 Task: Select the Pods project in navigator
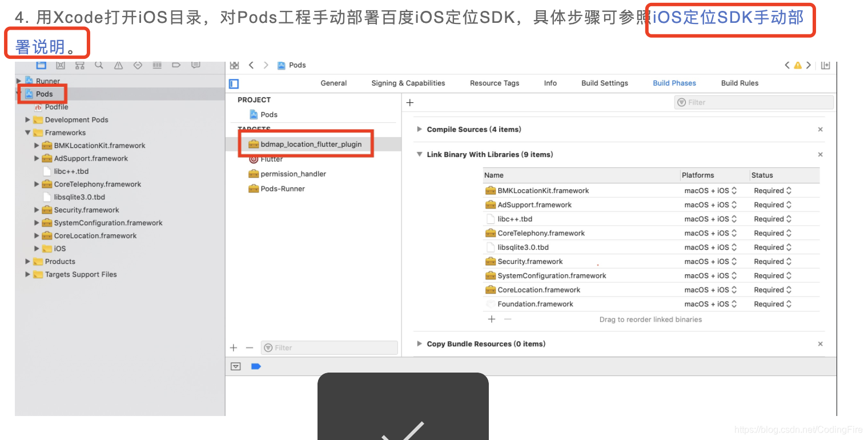pos(44,94)
